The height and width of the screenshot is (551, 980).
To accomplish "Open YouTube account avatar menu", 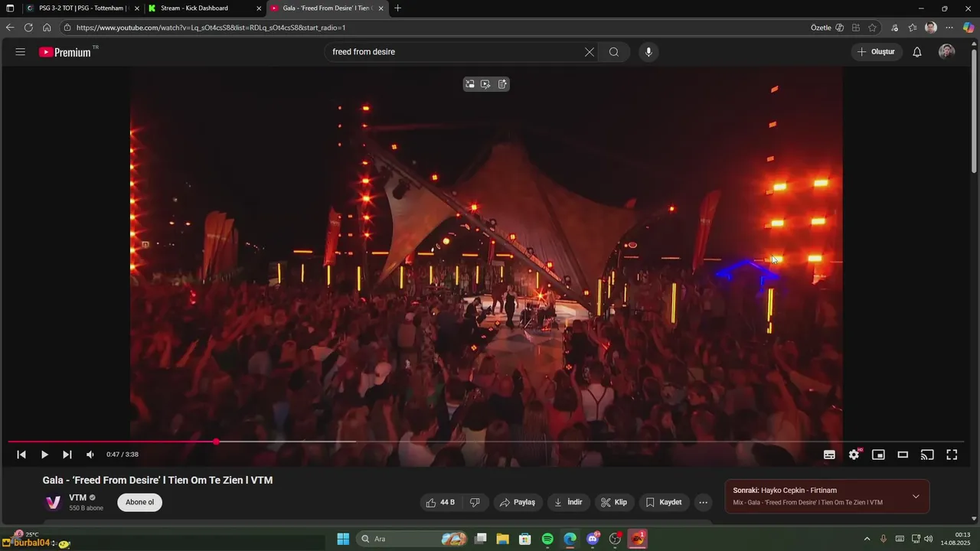I will pos(947,52).
